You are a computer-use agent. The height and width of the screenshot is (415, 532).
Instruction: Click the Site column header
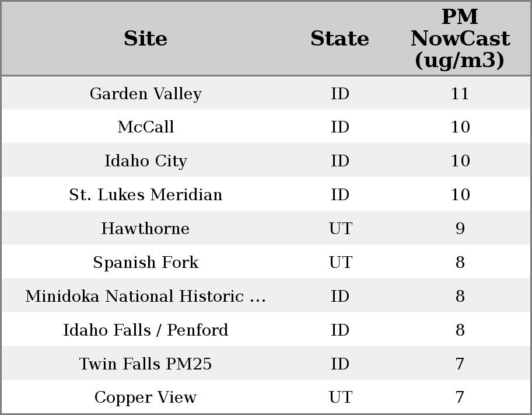145,39
